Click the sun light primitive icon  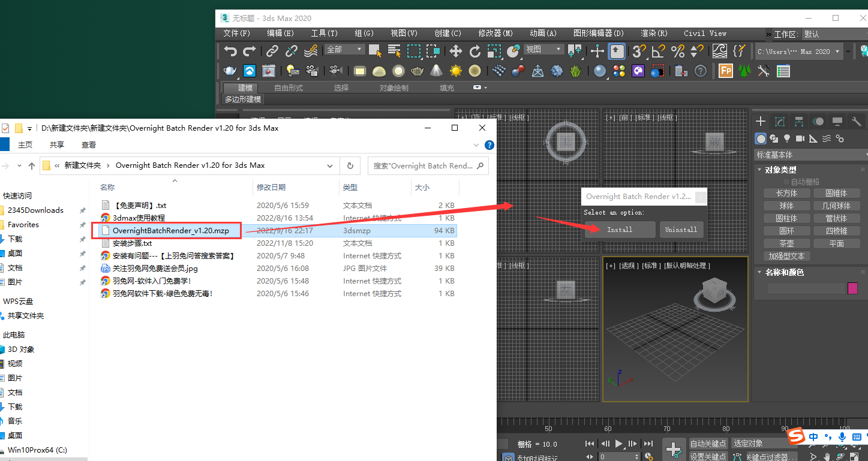click(456, 71)
